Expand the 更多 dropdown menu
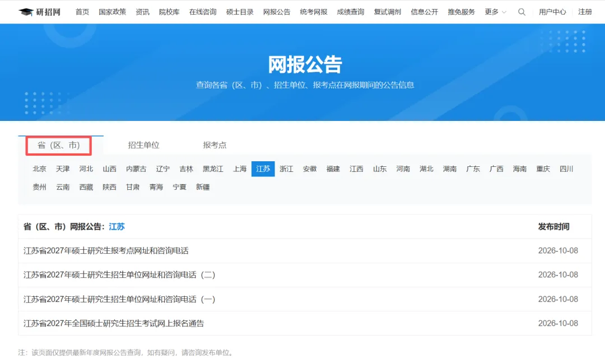605x364 pixels. tap(495, 12)
